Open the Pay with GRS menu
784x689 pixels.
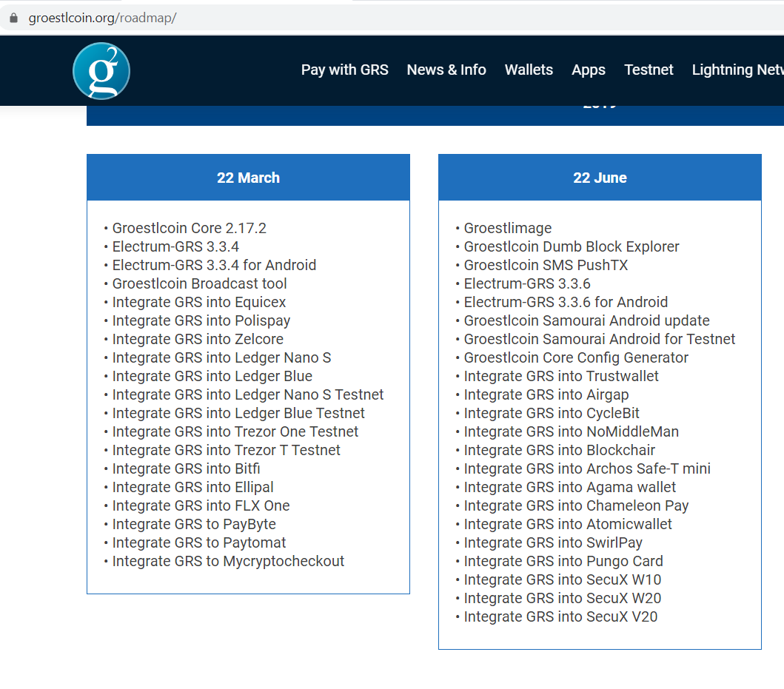click(x=344, y=70)
